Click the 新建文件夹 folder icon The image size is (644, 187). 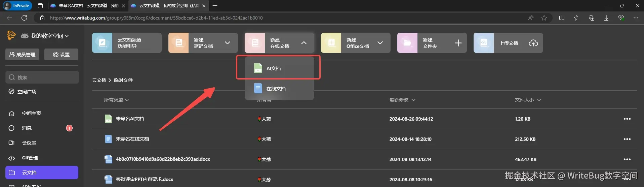[x=407, y=43]
